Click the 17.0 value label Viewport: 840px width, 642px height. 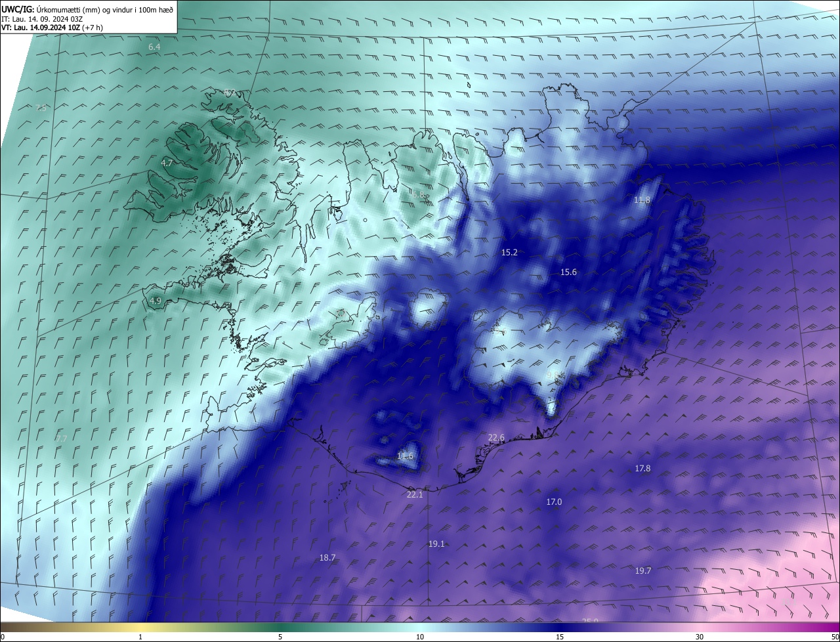[554, 502]
